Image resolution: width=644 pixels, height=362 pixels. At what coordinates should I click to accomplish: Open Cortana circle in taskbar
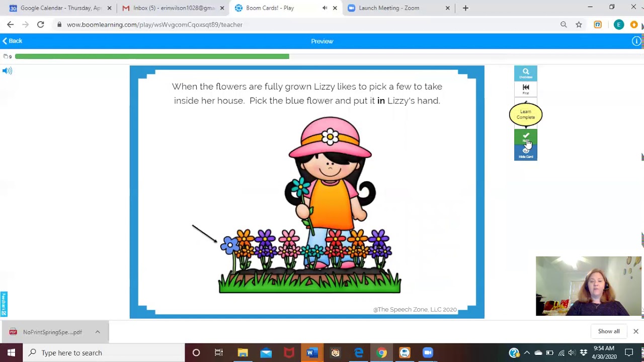(x=196, y=353)
